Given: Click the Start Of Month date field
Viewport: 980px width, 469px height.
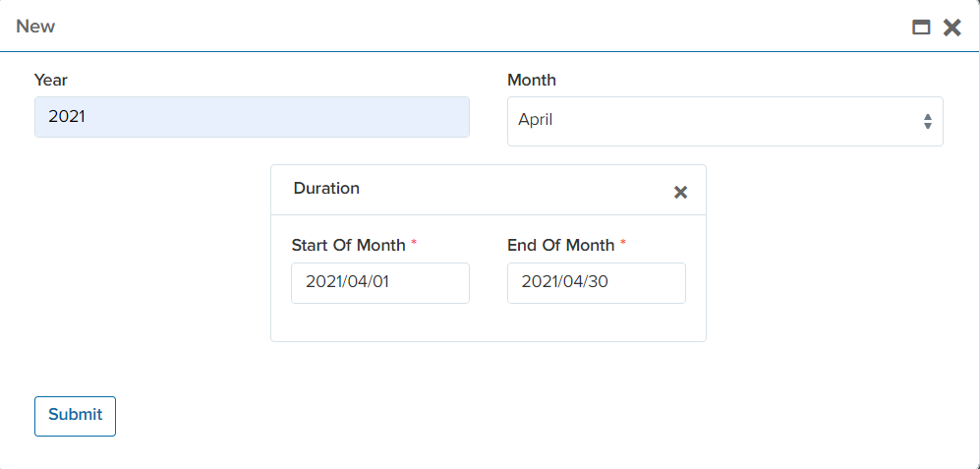Looking at the screenshot, I should [x=379, y=283].
